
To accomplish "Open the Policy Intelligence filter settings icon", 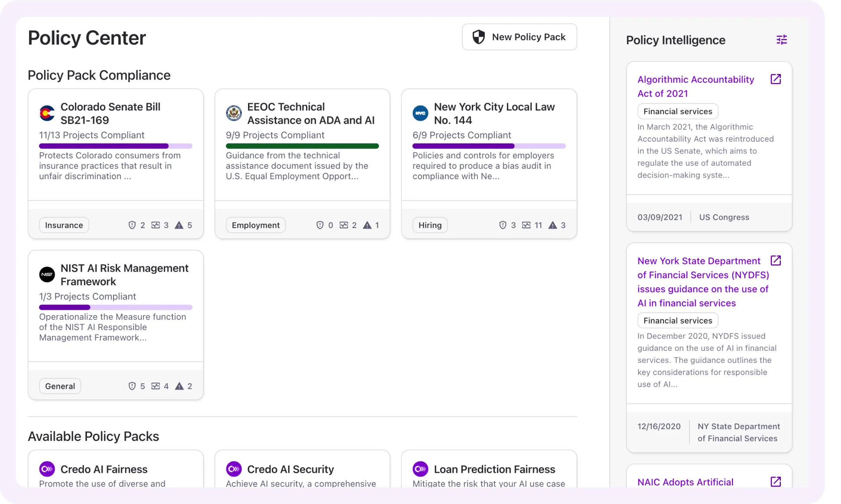I will [x=781, y=40].
